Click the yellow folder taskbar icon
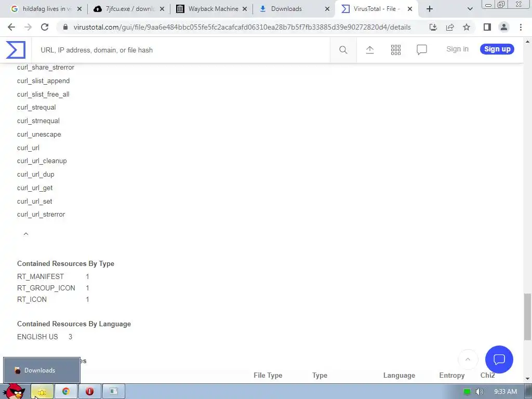532x399 pixels. click(42, 392)
